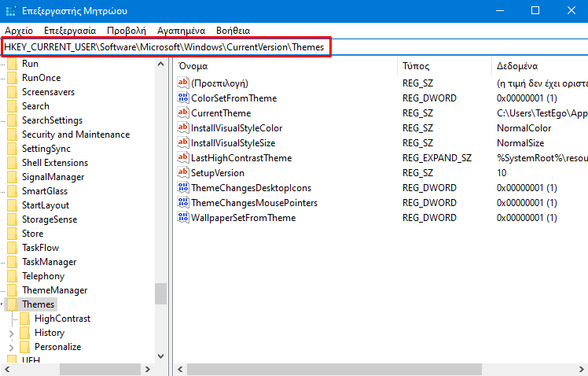Select the SetupVersion string icon

[183, 172]
